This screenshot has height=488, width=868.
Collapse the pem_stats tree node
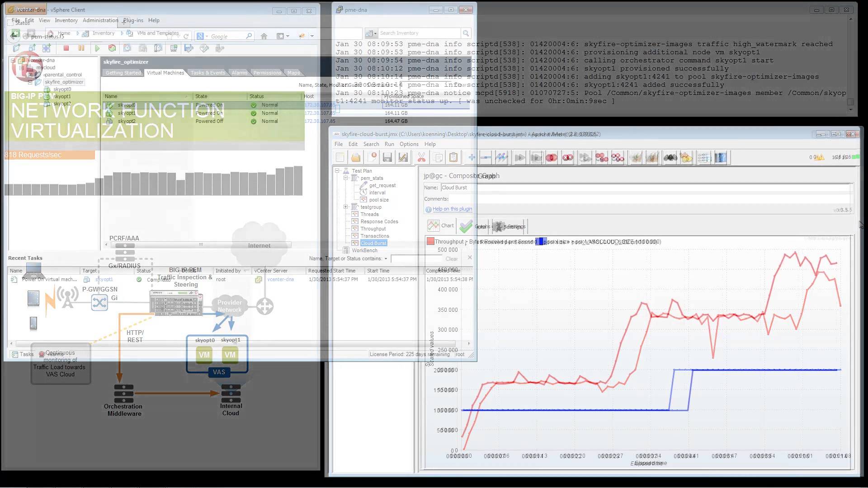click(346, 178)
